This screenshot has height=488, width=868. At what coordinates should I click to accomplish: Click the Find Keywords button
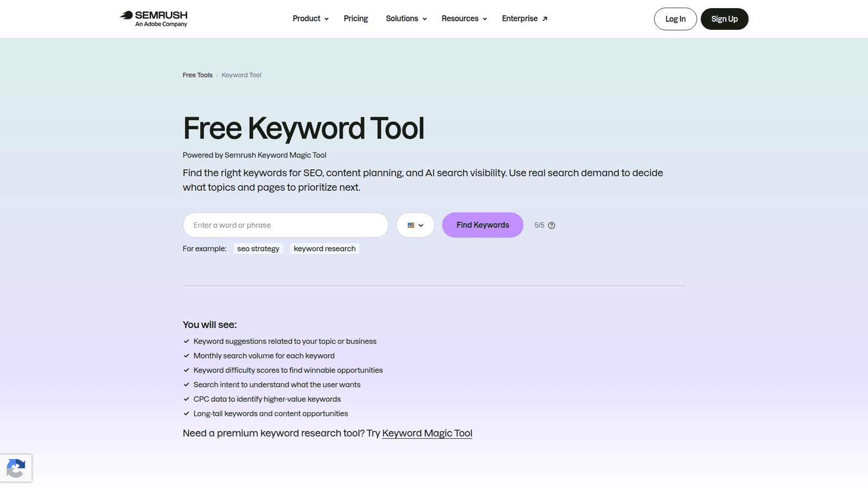point(483,225)
